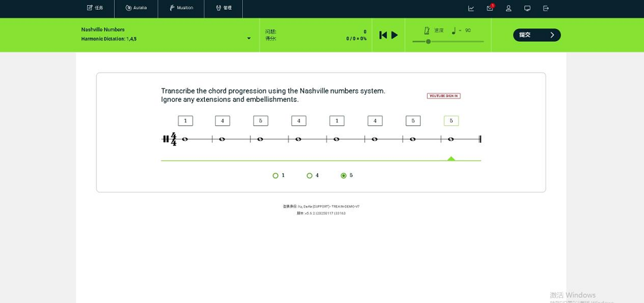Select radio option 1
The width and height of the screenshot is (644, 303).
coord(276,176)
